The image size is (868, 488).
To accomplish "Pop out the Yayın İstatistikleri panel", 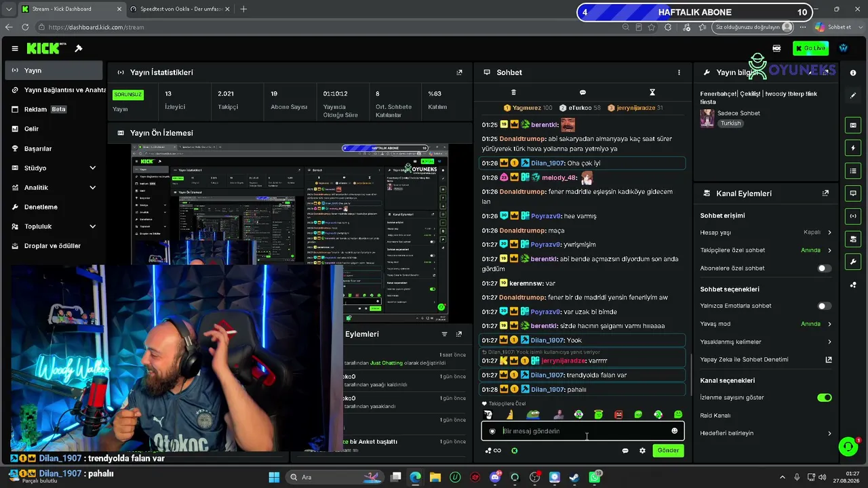I will point(459,73).
